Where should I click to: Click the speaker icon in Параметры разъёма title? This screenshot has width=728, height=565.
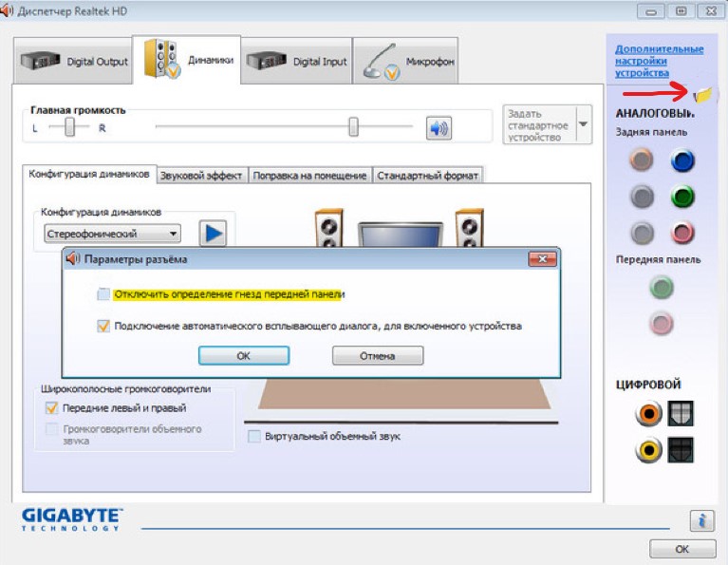tap(73, 259)
